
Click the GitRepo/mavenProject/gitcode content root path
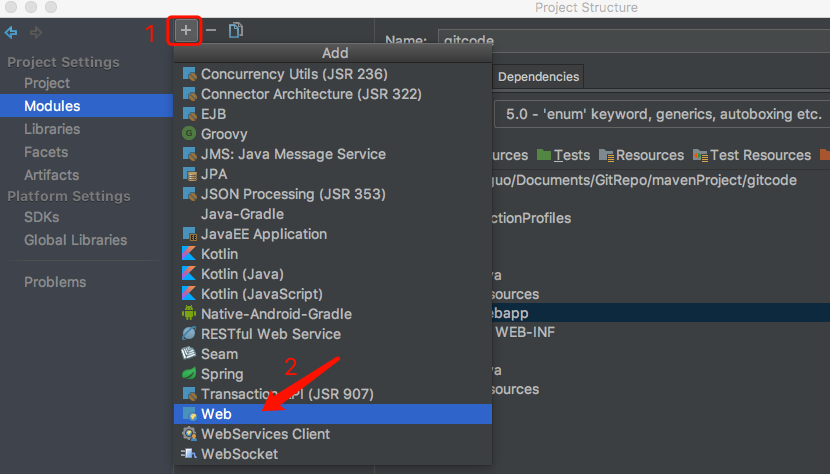coord(645,180)
